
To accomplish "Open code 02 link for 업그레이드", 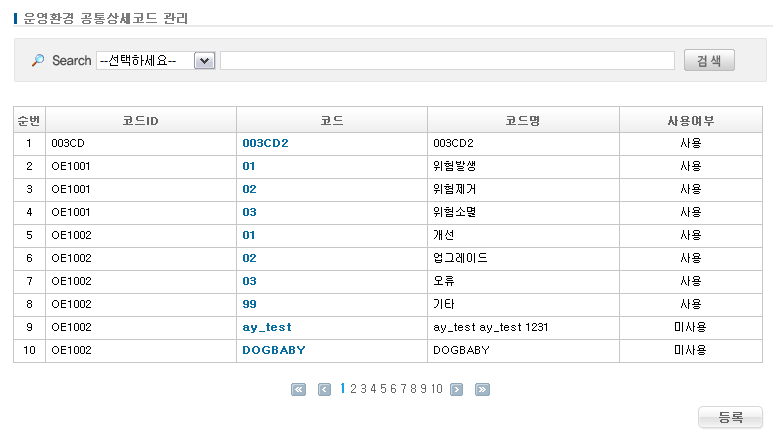I will click(x=249, y=258).
